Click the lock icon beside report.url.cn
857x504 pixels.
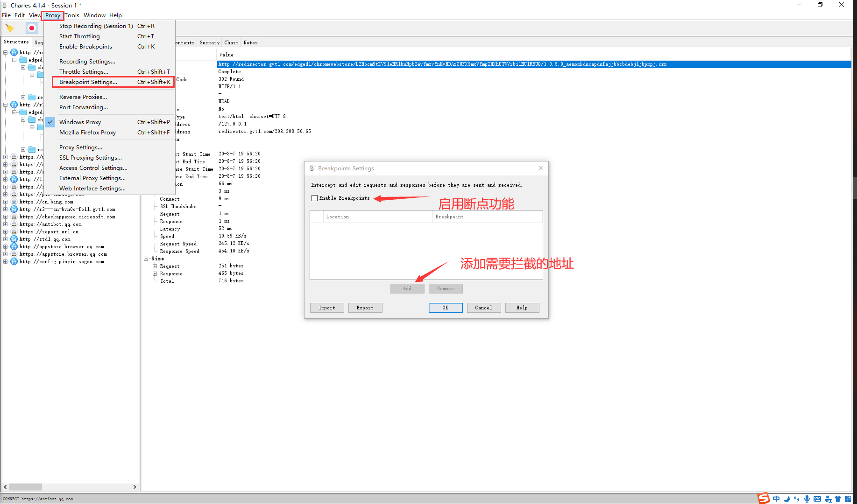(14, 232)
